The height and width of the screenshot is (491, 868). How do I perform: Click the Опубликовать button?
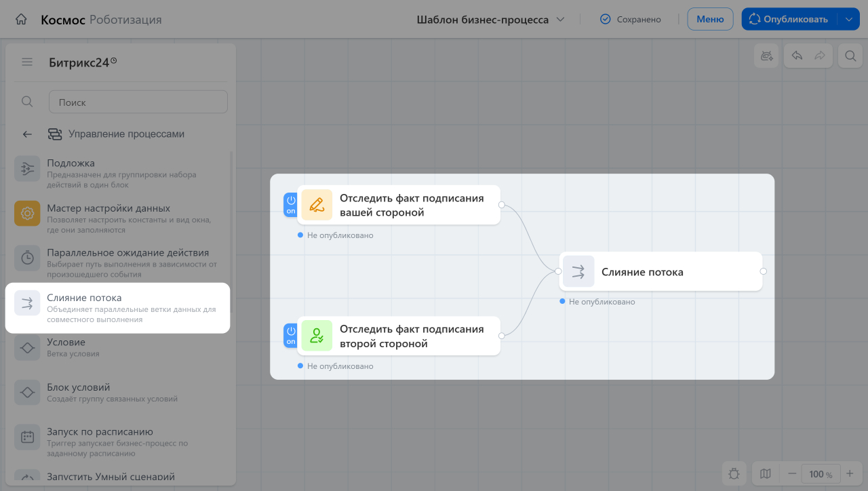(789, 19)
